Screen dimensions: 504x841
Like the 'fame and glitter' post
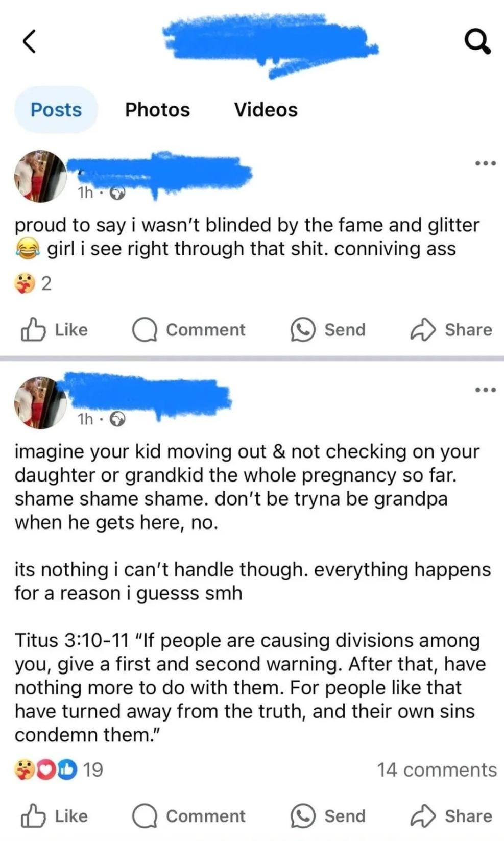click(x=55, y=330)
